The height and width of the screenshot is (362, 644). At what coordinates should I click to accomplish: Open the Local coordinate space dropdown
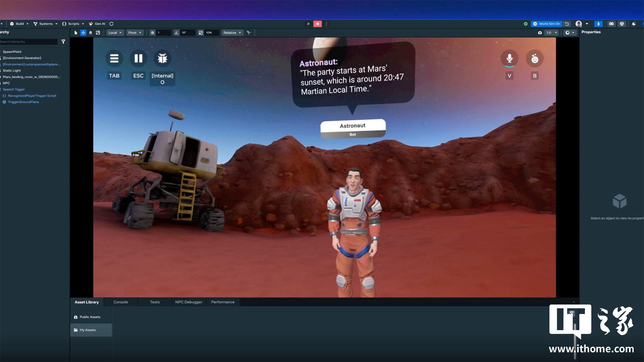(x=115, y=33)
